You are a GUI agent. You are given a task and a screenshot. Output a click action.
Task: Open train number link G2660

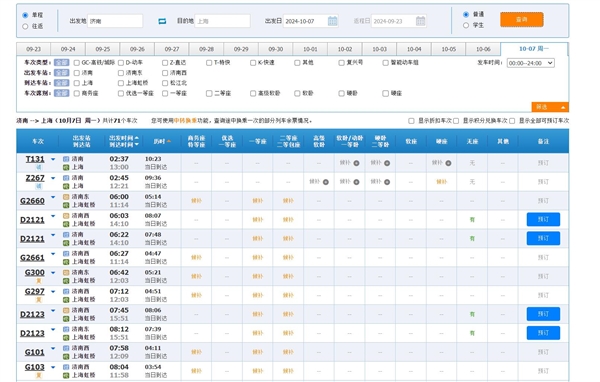(x=32, y=201)
